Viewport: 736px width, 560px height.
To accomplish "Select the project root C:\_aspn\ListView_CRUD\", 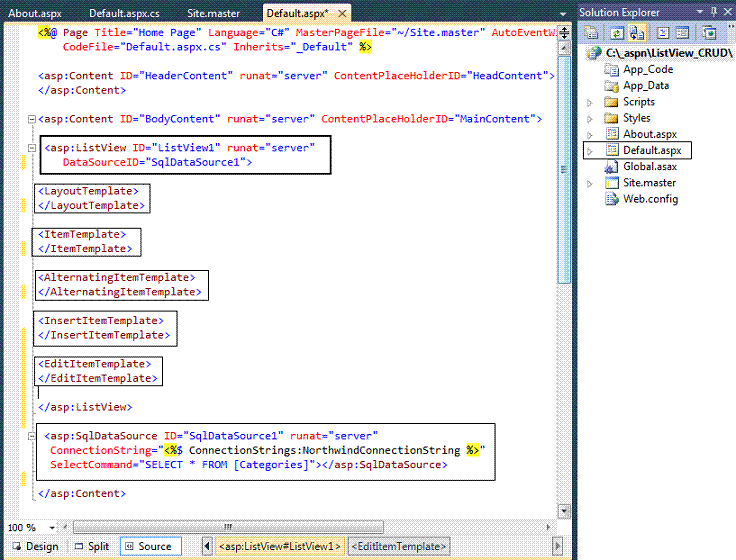I will 668,53.
